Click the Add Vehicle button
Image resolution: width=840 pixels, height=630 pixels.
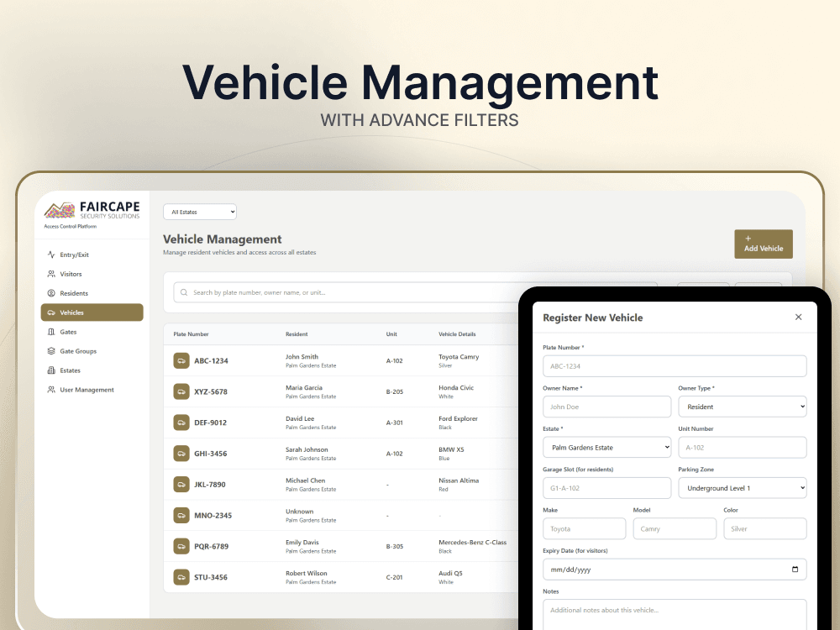(x=764, y=244)
